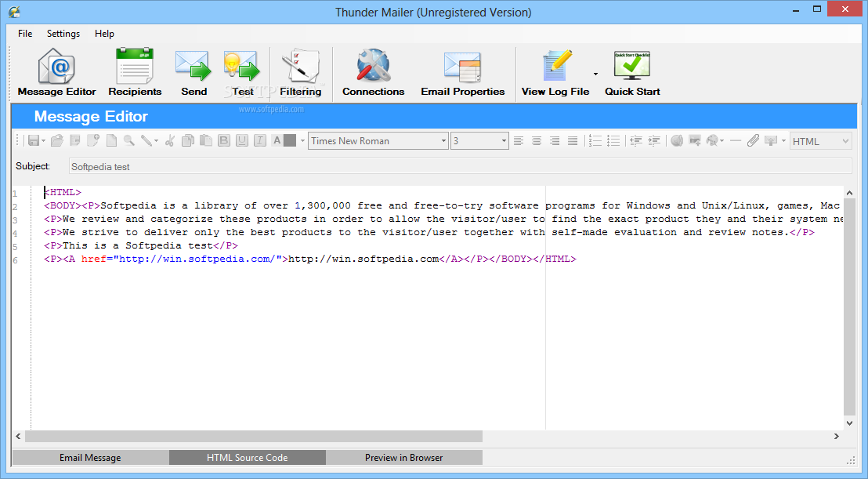Click the Subject field with Softpedia test

460,167
